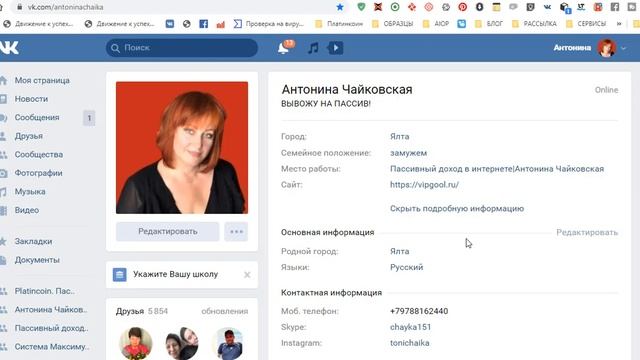Click the Pinterest extension icon
This screenshot has width=640, height=360.
[x=462, y=7]
